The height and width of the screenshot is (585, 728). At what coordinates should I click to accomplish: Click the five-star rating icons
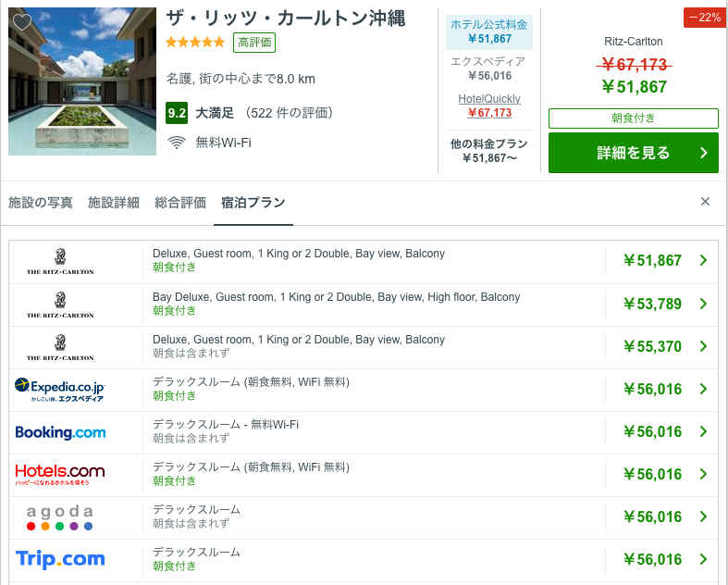(x=195, y=43)
